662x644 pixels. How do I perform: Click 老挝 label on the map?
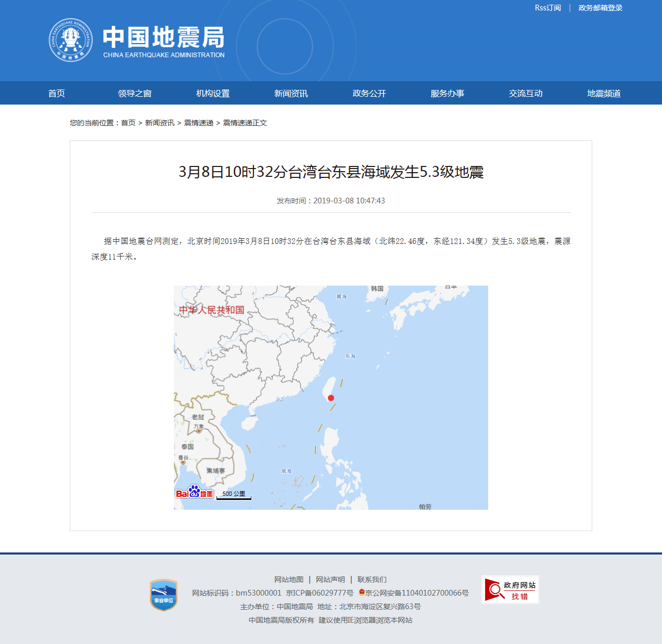198,417
